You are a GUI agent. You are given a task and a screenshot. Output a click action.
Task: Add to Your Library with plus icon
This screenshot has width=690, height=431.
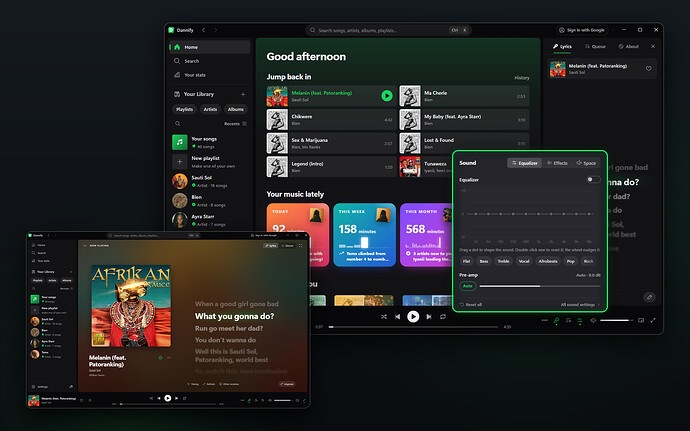[x=243, y=94]
